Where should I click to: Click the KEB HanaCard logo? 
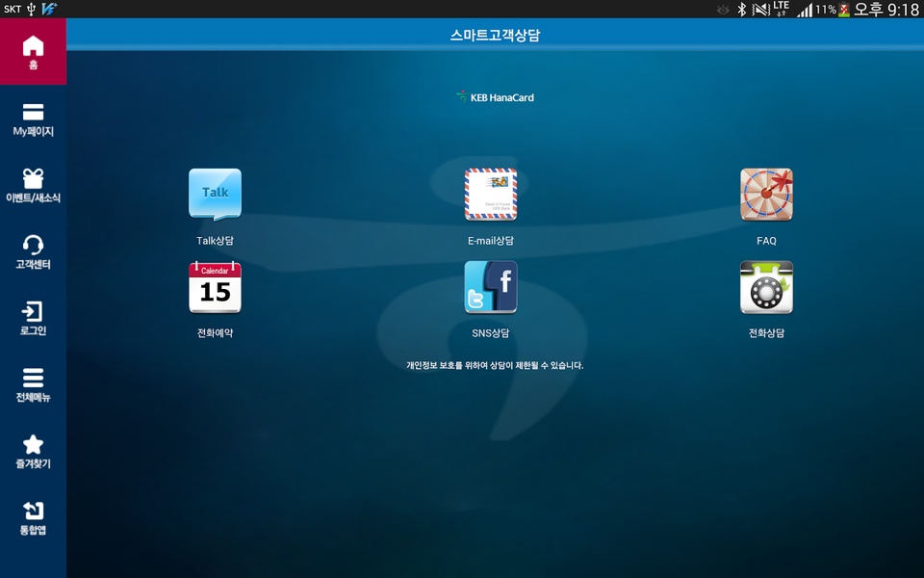[495, 97]
